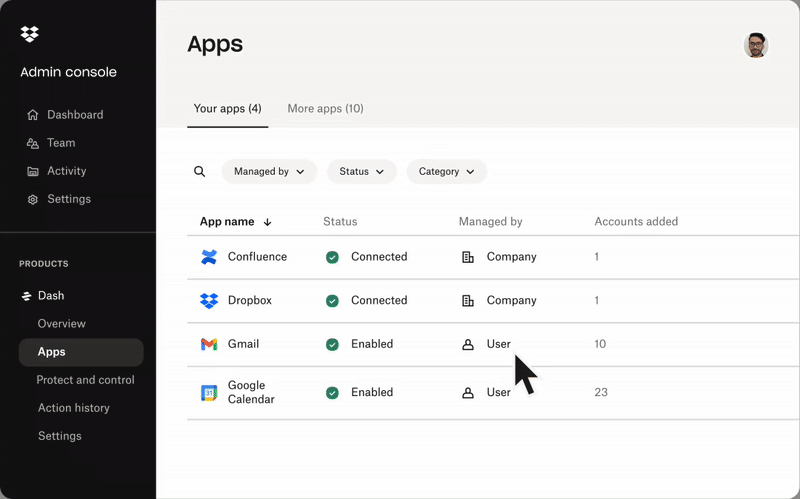Open Team in the sidebar
The height and width of the screenshot is (499, 800).
click(x=61, y=143)
